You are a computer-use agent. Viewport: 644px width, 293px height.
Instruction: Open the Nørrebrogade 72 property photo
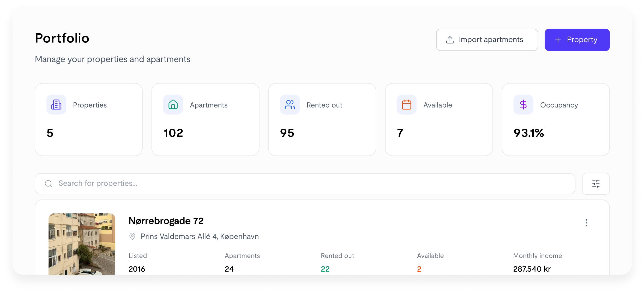[x=82, y=244]
